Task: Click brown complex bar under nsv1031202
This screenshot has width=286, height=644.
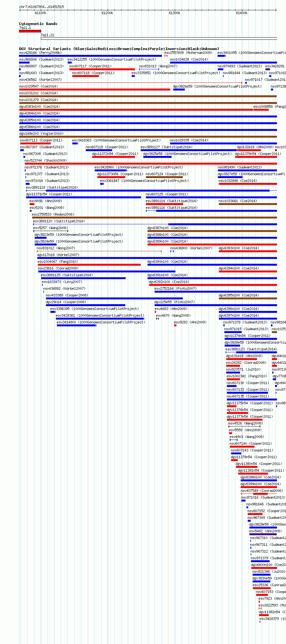Action: tap(148, 96)
